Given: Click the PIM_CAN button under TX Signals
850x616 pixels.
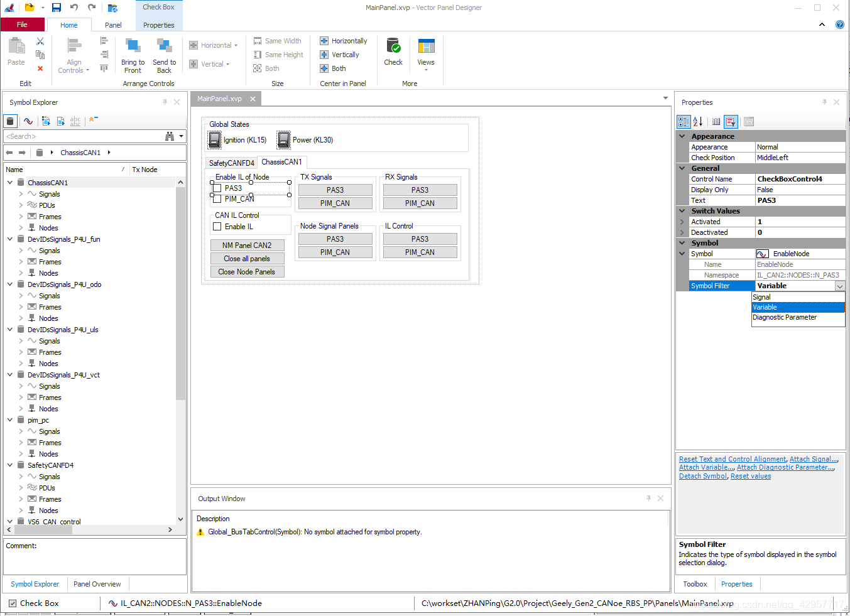Looking at the screenshot, I should (x=335, y=203).
